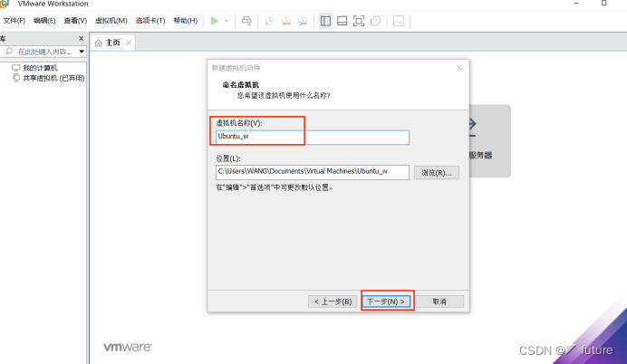Click the VMware Workstation title bar icon

[4, 4]
